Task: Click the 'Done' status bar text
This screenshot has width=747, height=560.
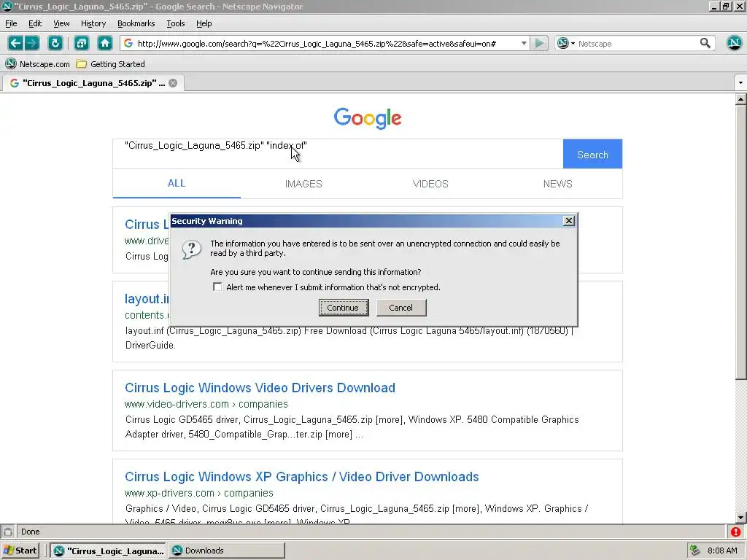Action: (31, 532)
